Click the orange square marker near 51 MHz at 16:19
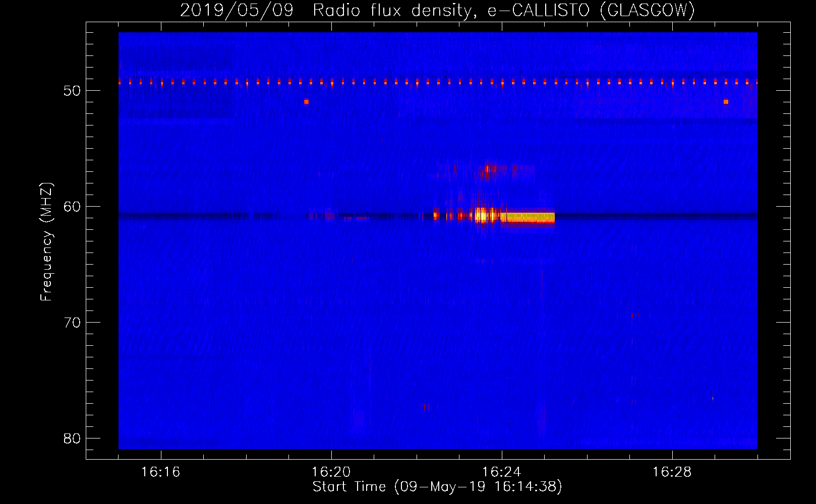 coord(306,102)
